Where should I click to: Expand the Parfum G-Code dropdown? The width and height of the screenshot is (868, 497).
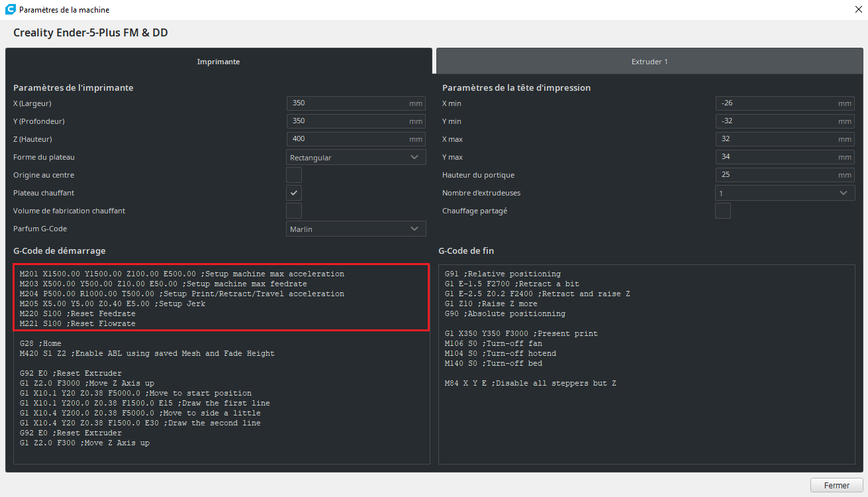pos(356,229)
